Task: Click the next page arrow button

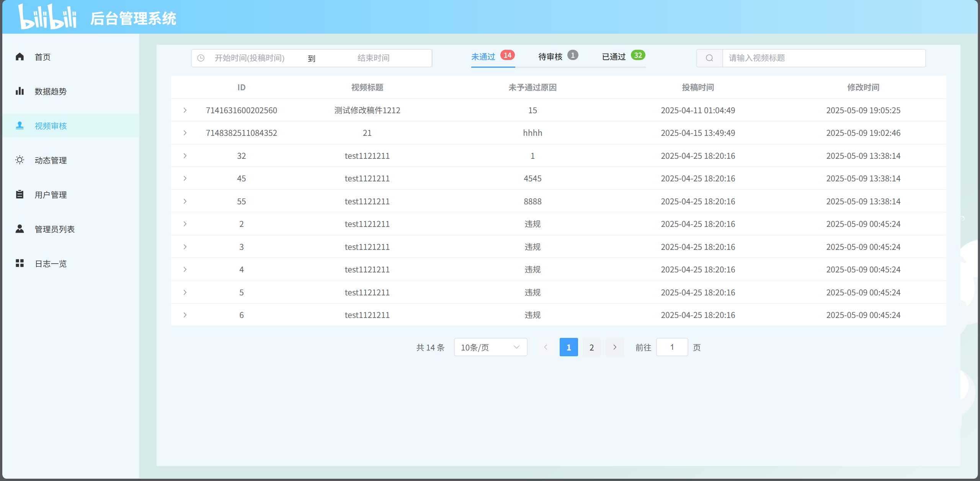Action: click(x=614, y=347)
